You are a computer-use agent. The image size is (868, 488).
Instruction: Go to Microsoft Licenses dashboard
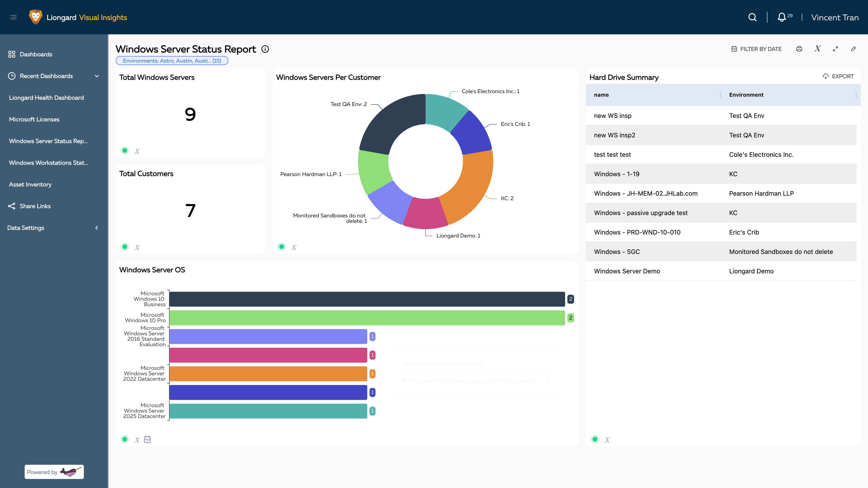[34, 119]
